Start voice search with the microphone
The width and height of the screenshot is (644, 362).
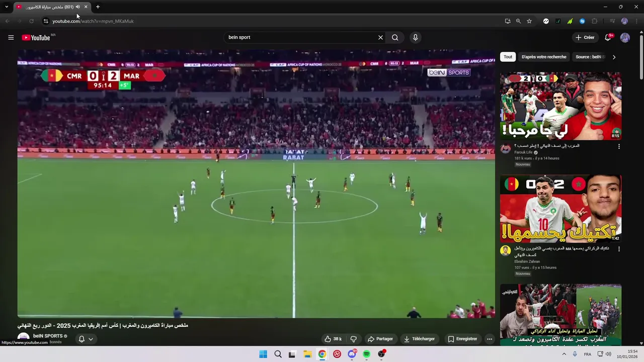coord(415,37)
